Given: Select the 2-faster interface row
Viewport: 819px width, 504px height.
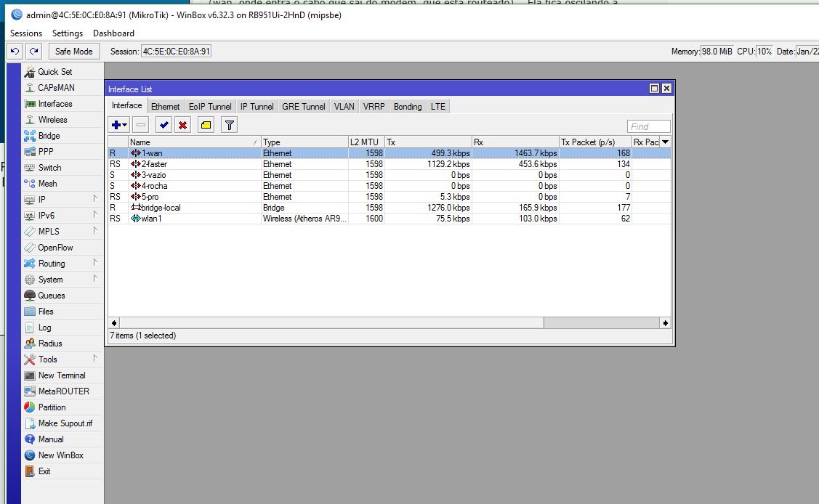Looking at the screenshot, I should (389, 164).
